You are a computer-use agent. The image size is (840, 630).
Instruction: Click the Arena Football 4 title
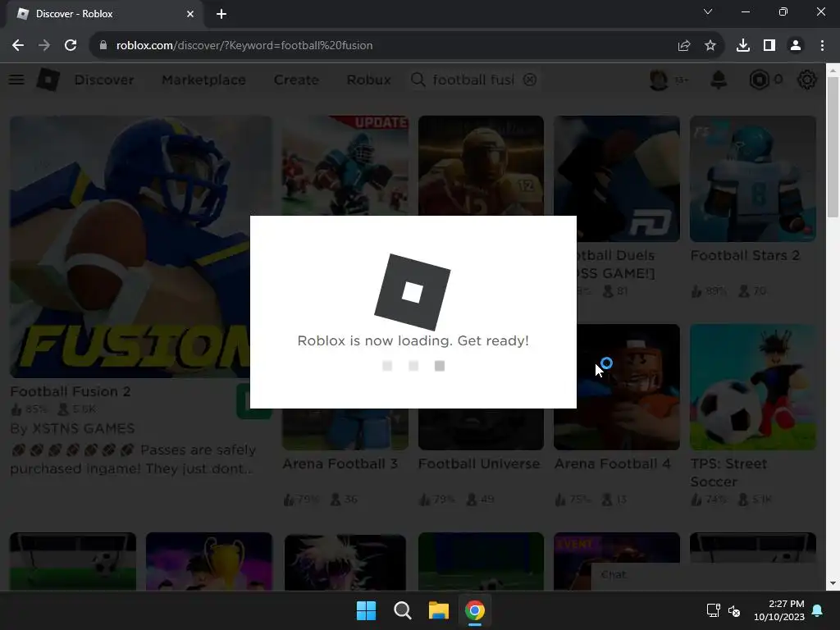(x=612, y=464)
